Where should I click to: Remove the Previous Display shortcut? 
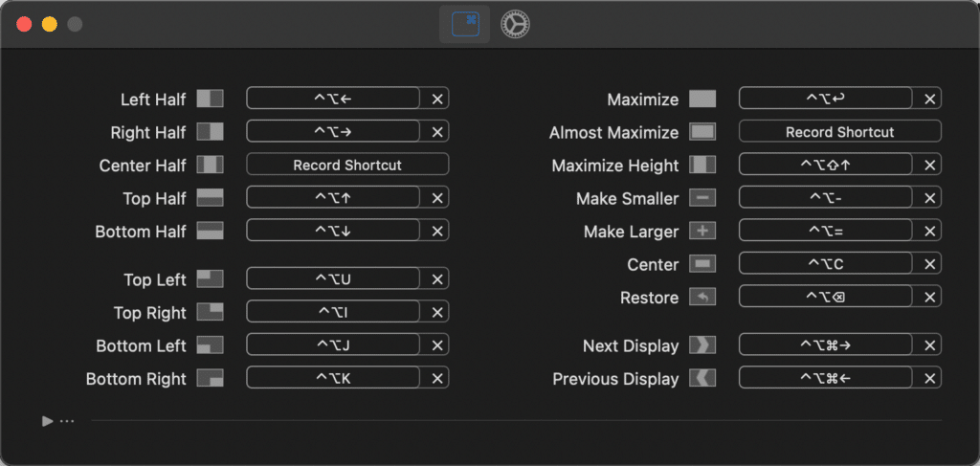tap(930, 379)
